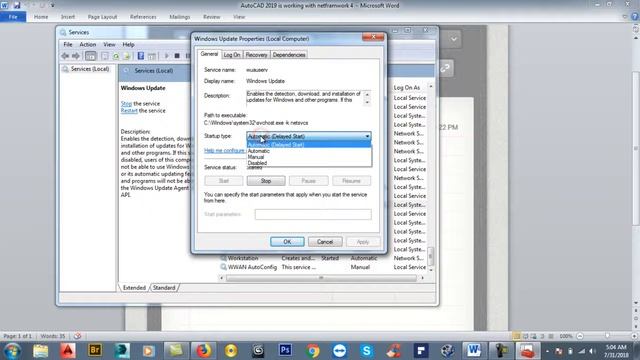Click the Forward arrow in Services toolbar
Viewport: 640px width, 360px height.
(76, 56)
